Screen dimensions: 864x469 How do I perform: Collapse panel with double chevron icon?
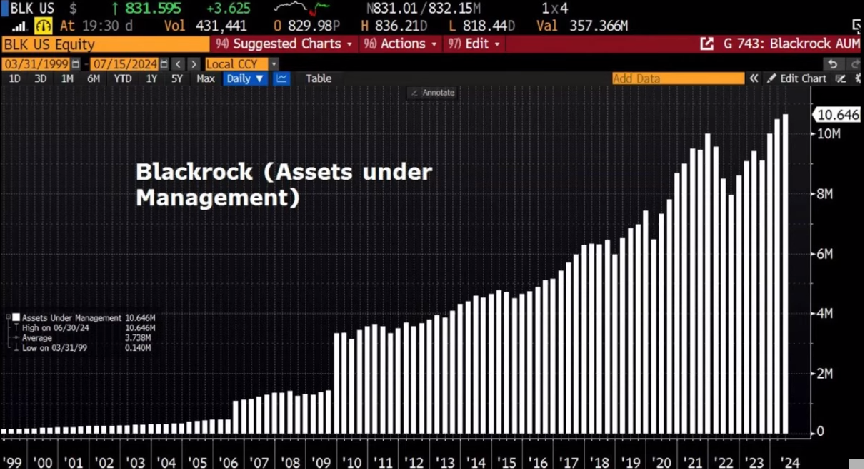tap(754, 79)
